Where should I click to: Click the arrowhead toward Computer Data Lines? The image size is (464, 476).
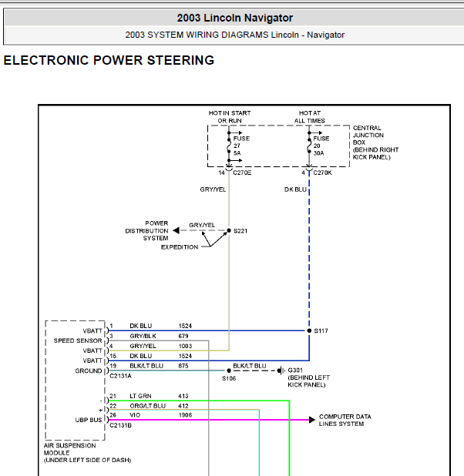pyautogui.click(x=312, y=420)
